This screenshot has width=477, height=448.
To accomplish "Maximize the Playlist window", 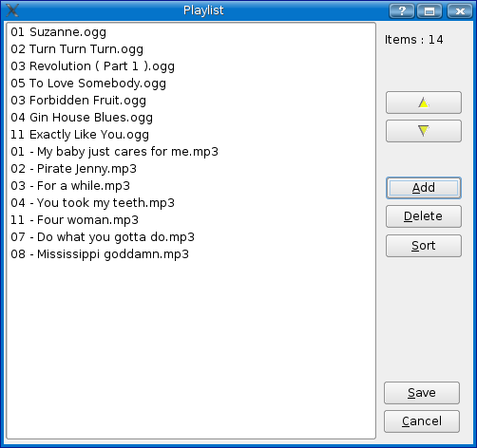I will pos(429,11).
